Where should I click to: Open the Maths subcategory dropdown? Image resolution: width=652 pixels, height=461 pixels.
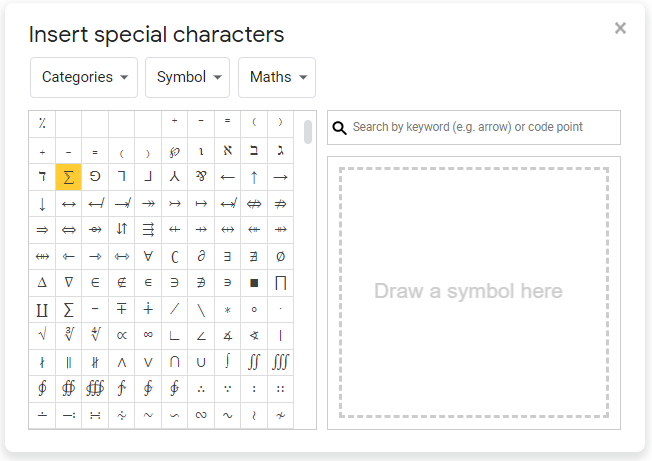pos(276,77)
